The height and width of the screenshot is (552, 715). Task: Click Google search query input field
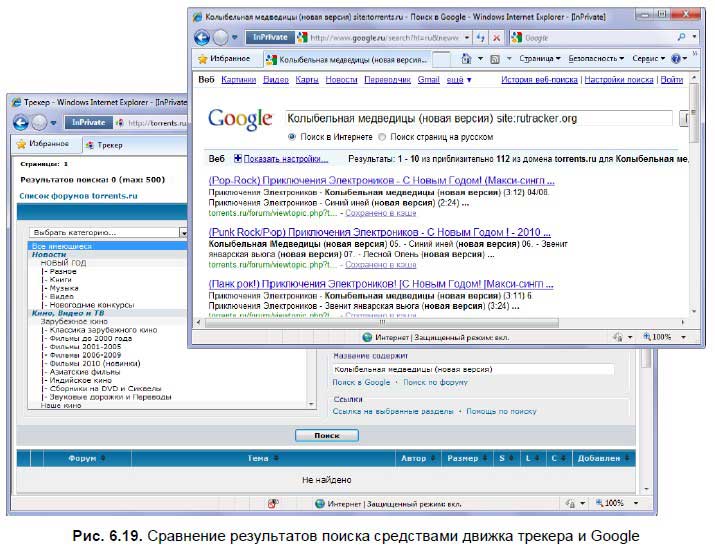tap(478, 119)
